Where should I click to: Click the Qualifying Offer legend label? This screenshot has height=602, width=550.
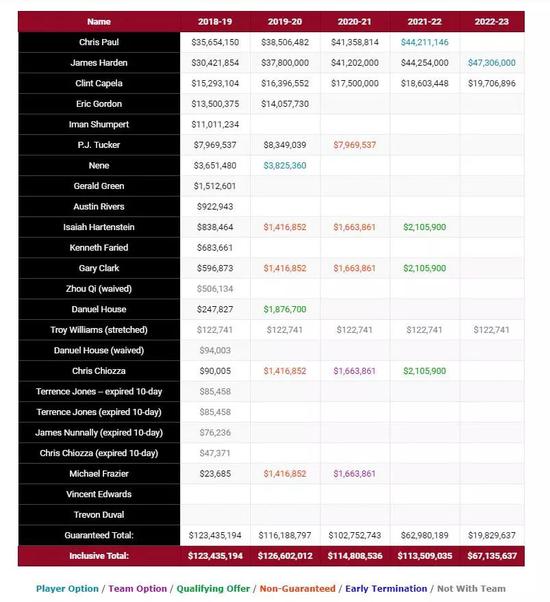[x=213, y=589]
